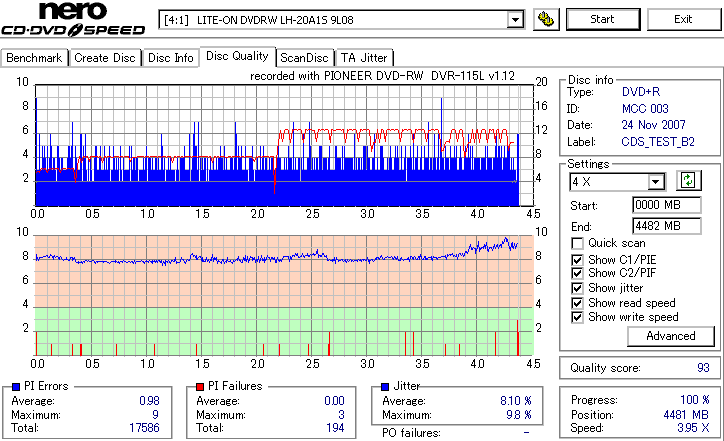Uncheck Show C2/PIF checkbox
724x441 pixels.
point(577,273)
